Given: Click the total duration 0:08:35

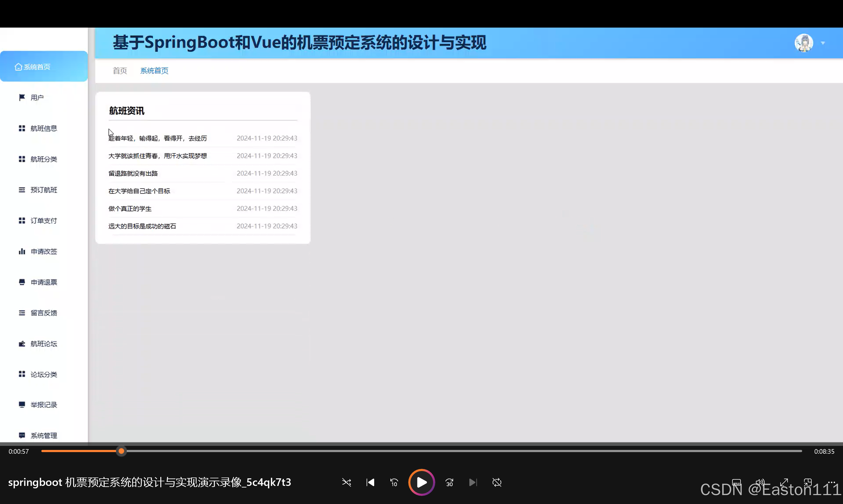Looking at the screenshot, I should coord(824,451).
